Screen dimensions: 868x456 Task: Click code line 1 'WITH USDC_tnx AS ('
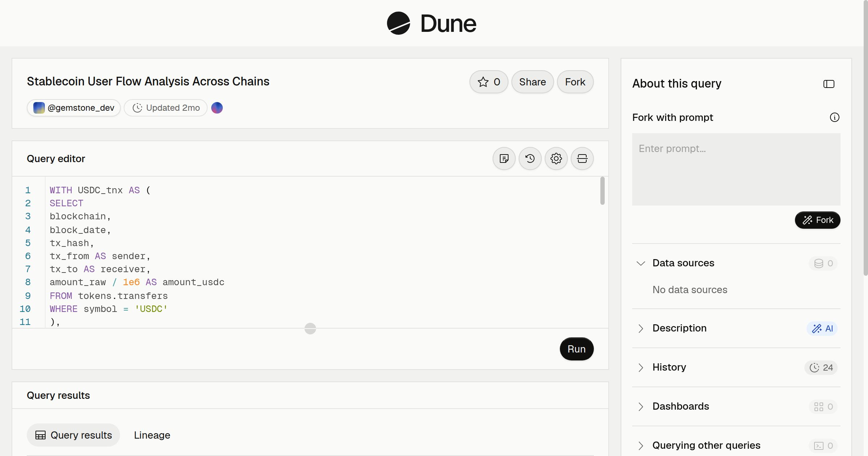click(x=100, y=190)
